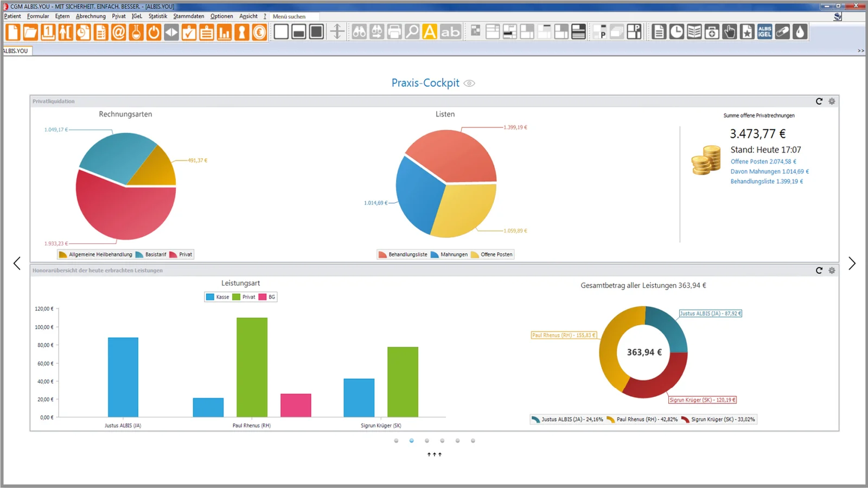Click the pointing hand icon
Screen dimensions: 868x488
(730, 32)
